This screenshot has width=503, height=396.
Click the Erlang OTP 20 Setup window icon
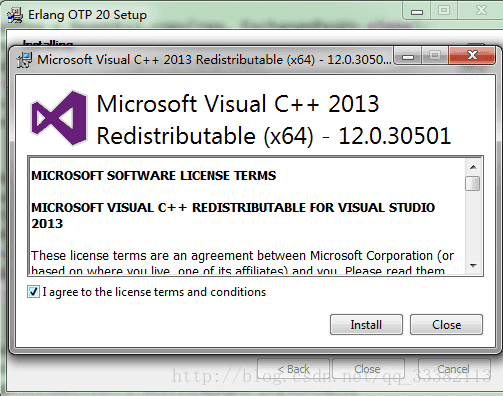point(15,15)
